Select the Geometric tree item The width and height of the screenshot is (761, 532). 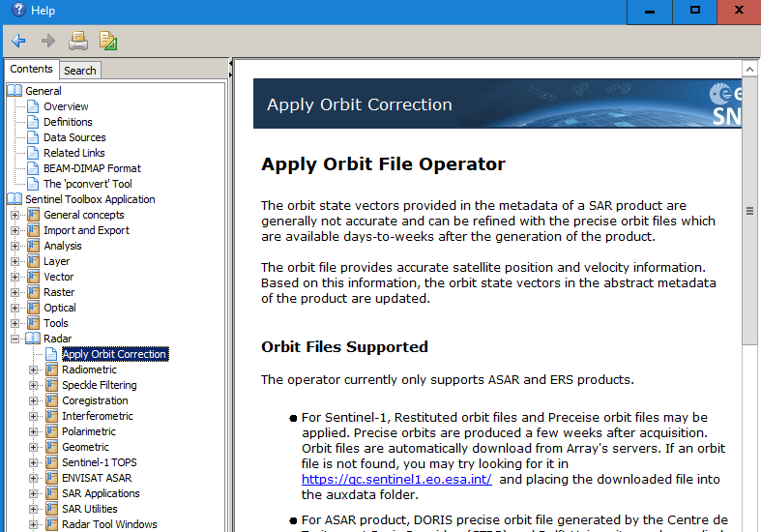pos(85,447)
